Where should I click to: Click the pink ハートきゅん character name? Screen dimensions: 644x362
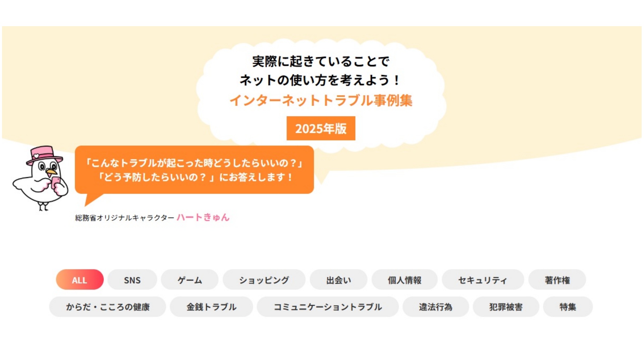point(203,217)
